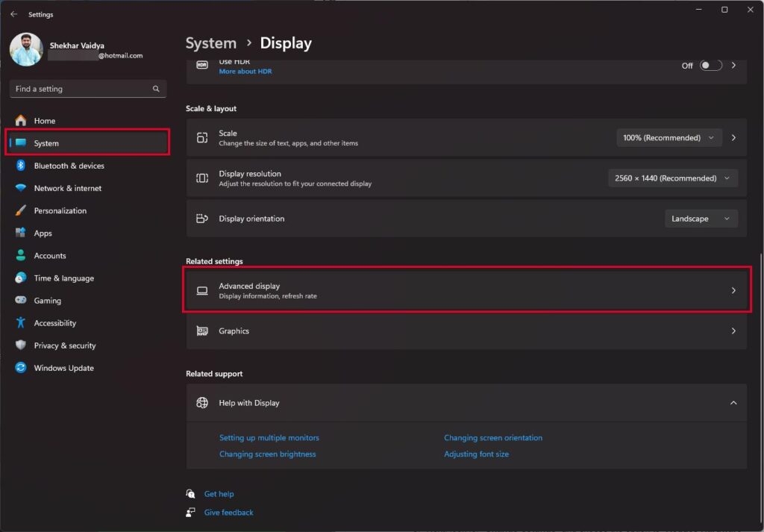This screenshot has width=764, height=532.
Task: Click the Advanced display laptop icon
Action: click(202, 290)
